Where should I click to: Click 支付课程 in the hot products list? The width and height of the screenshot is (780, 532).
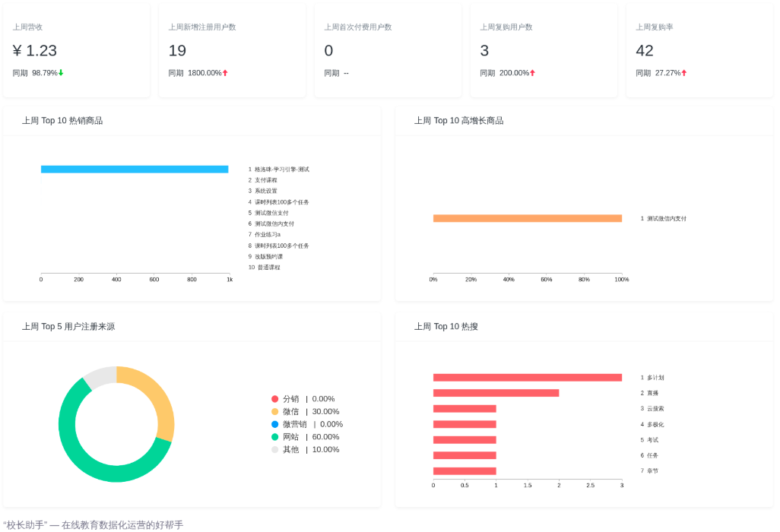[x=265, y=180]
